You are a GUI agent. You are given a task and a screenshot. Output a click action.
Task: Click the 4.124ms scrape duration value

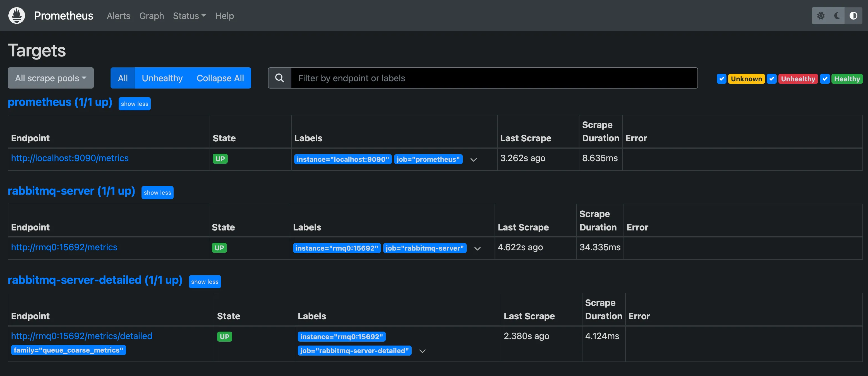(602, 336)
